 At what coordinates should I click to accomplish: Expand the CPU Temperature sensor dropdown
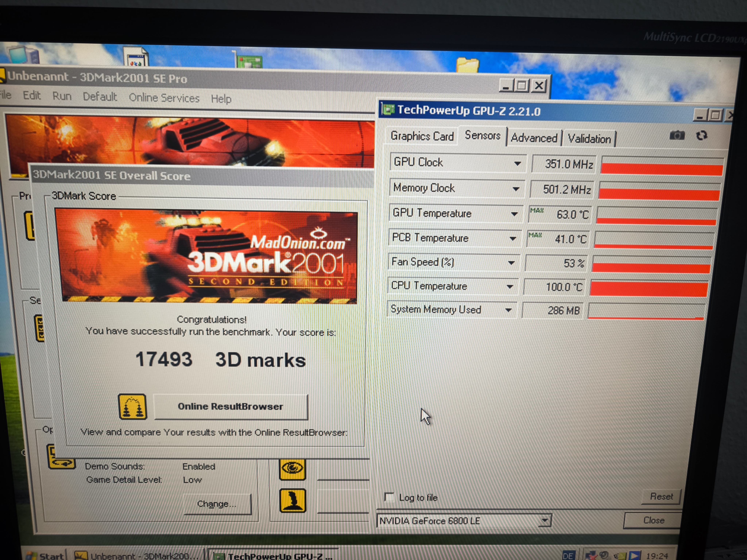[x=510, y=287]
